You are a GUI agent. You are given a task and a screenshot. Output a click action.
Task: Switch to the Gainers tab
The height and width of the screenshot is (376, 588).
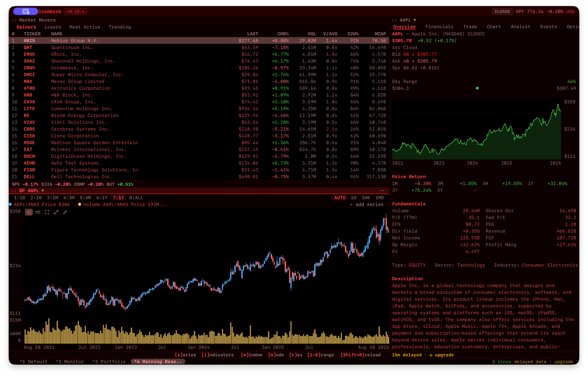pos(26,27)
